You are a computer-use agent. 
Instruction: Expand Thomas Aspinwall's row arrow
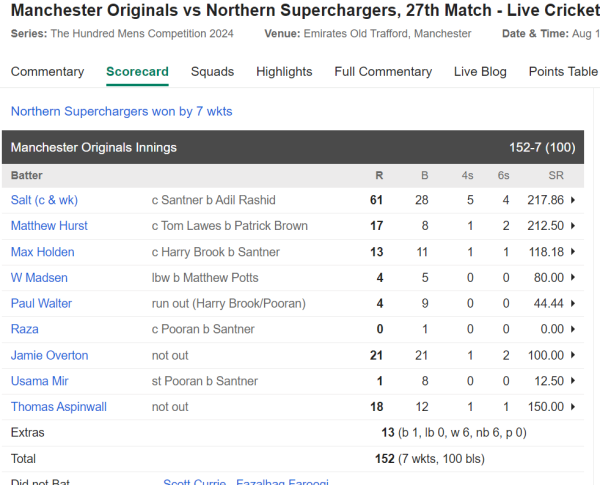tap(573, 407)
